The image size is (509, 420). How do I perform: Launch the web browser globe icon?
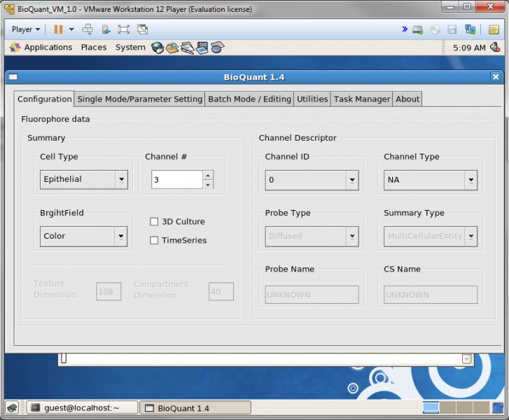tap(158, 48)
